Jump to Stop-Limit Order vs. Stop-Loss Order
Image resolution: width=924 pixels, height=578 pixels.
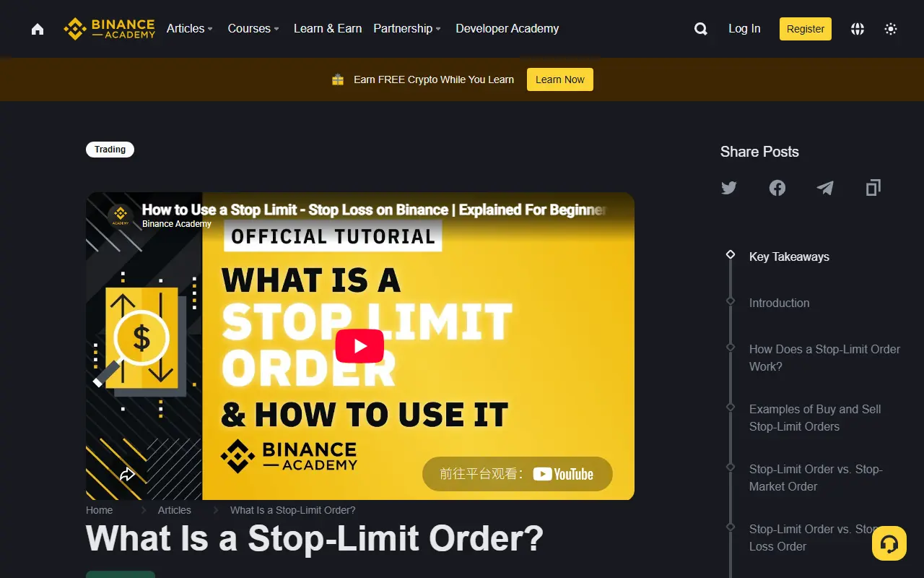click(x=814, y=538)
